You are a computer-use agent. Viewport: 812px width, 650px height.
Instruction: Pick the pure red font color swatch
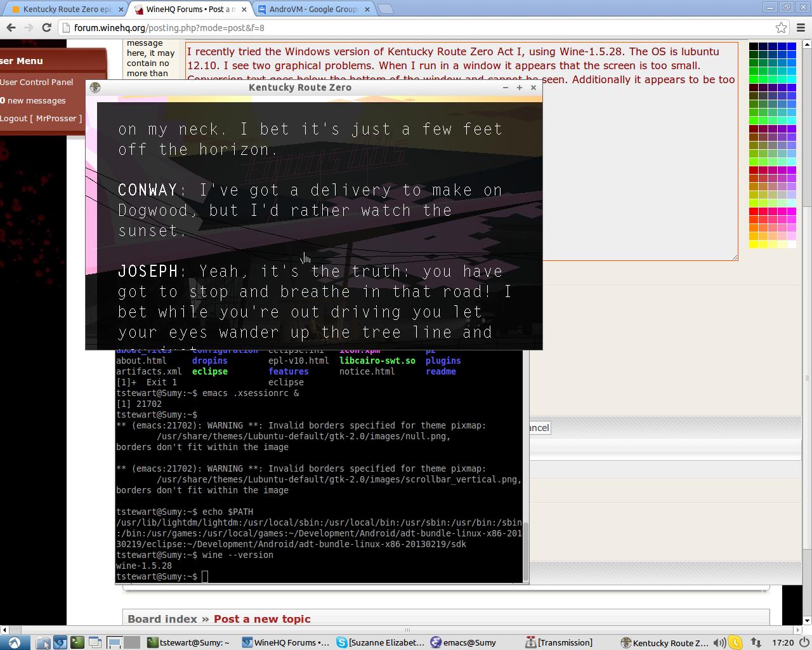pos(754,211)
